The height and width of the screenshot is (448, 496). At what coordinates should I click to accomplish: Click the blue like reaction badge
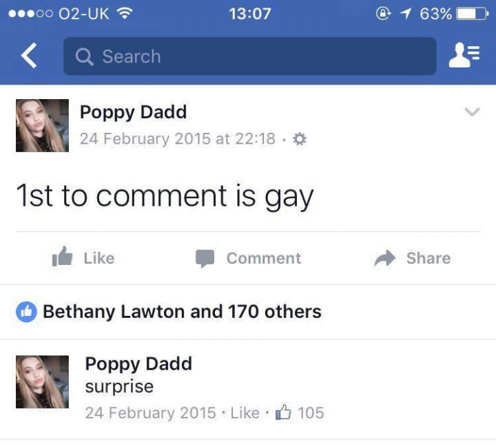pyautogui.click(x=26, y=312)
